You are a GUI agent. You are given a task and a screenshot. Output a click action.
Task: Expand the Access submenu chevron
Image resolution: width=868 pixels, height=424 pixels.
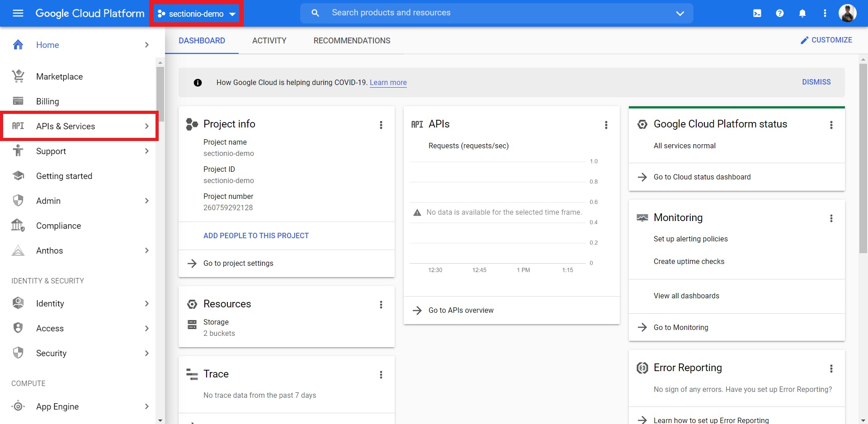point(146,328)
